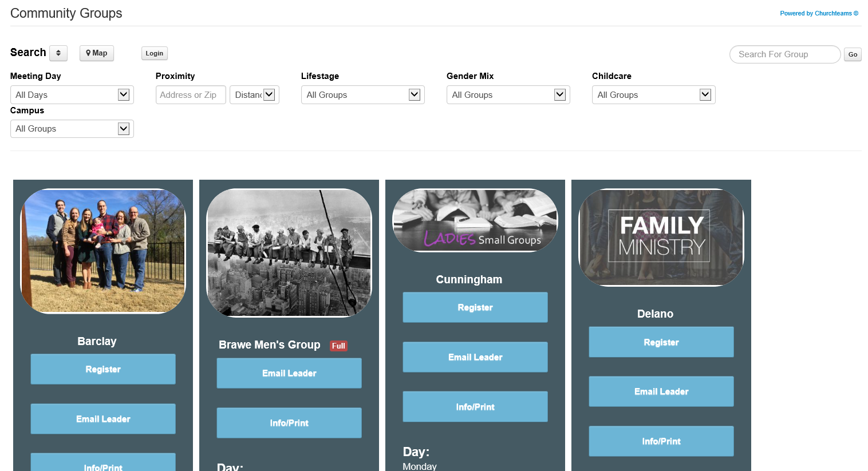This screenshot has height=471, width=868.
Task: Select the Cunningham group title
Action: click(469, 279)
